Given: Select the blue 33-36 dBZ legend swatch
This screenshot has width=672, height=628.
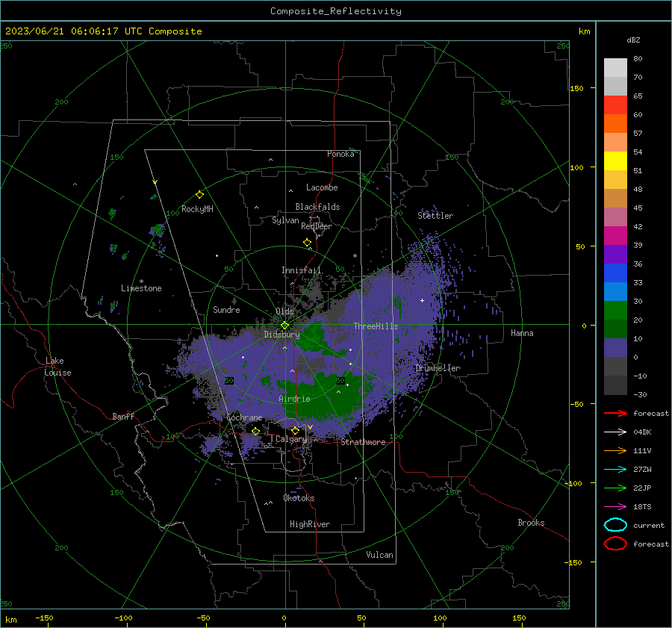Looking at the screenshot, I should (x=615, y=273).
